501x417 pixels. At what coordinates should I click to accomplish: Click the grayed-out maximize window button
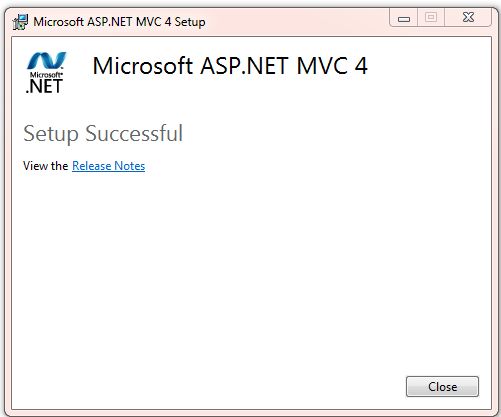(x=431, y=17)
